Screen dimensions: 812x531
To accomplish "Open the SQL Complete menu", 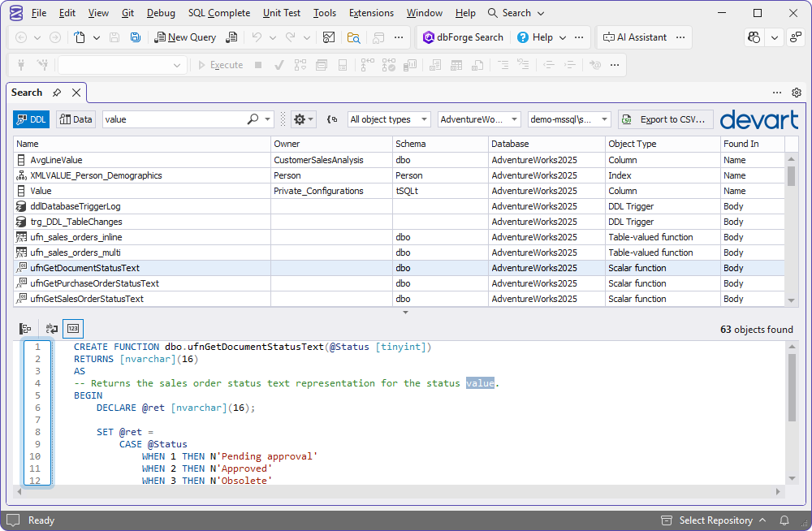I will coord(219,13).
